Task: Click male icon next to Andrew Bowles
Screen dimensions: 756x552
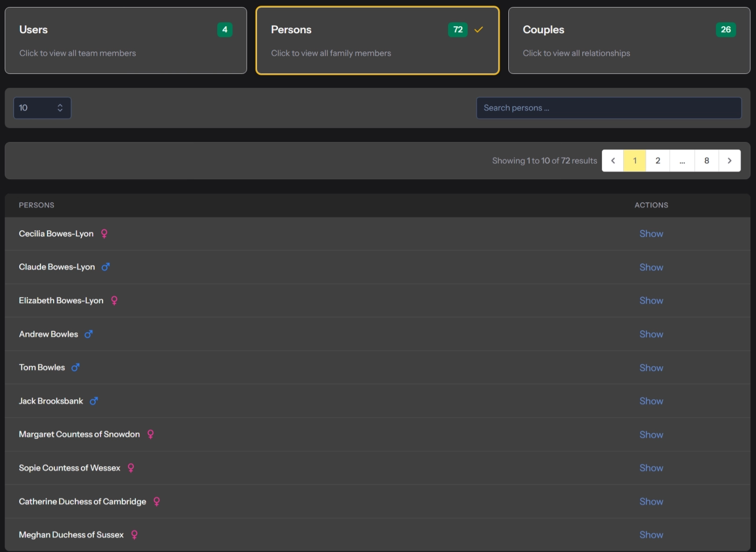Action: [x=88, y=334]
